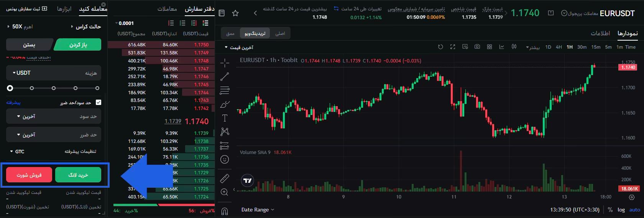
Task: Take a chart snapshot with camera icon
Action: coord(477,47)
